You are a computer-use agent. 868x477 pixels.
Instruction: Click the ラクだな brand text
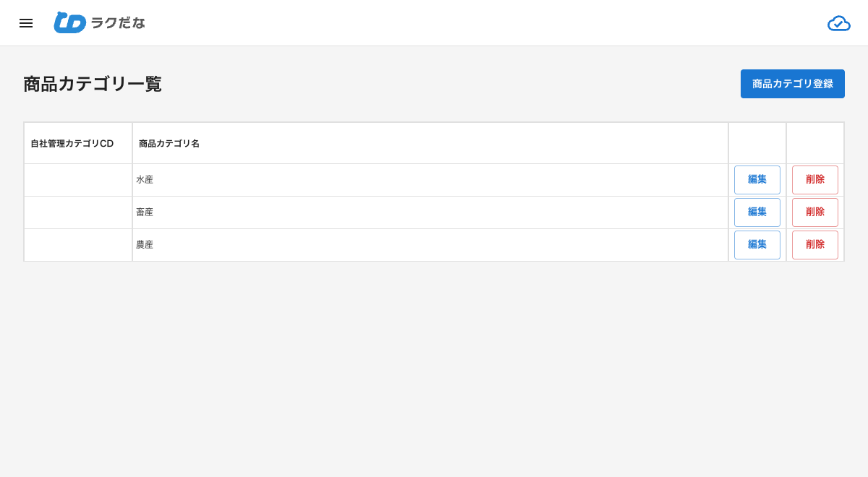[x=118, y=23]
